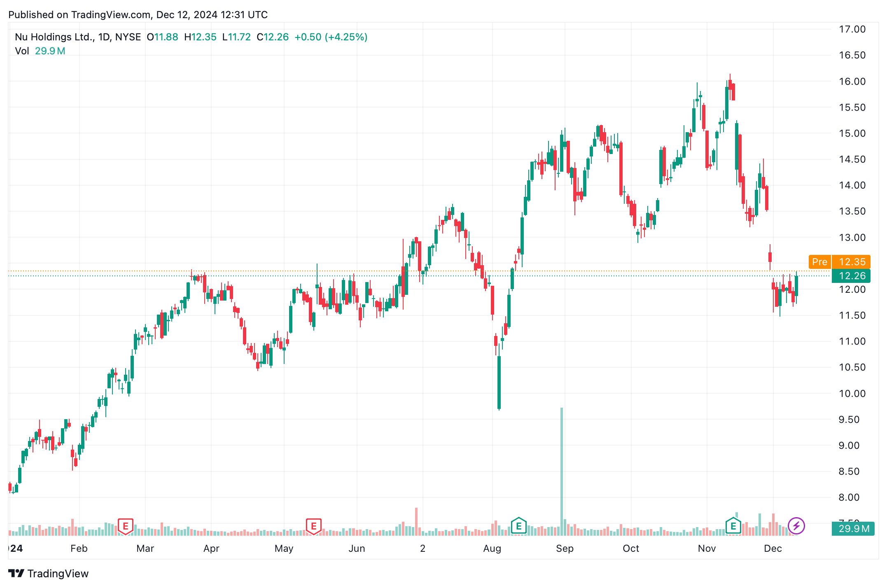Click the +0.50 (+4.25%) change text
The image size is (887, 588).
(331, 37)
